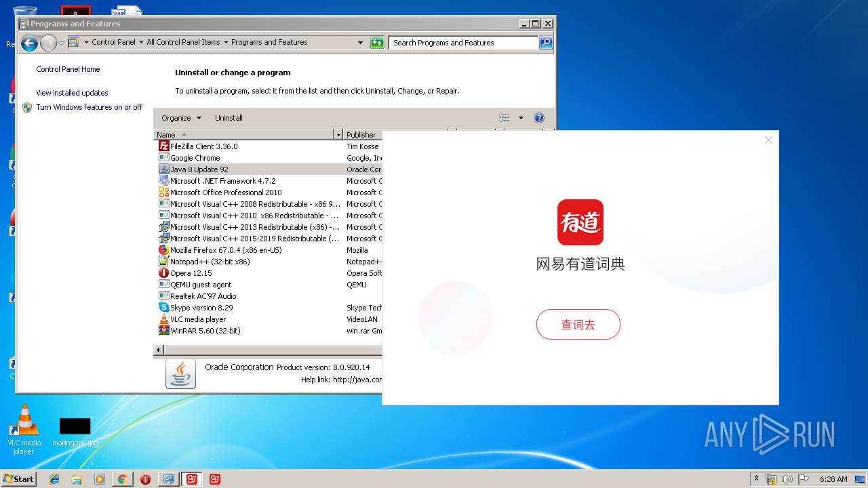This screenshot has width=868, height=488.
Task: Click the All Control Panel Items breadcrumb
Action: pos(183,42)
